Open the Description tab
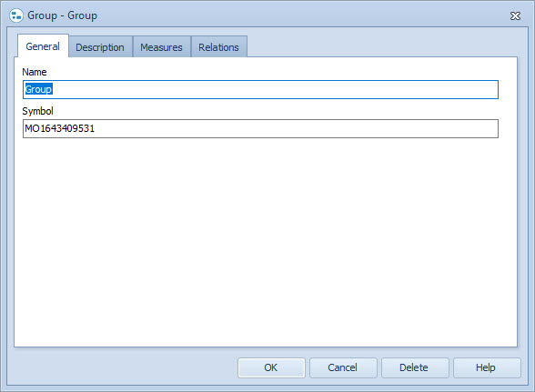 pos(100,47)
